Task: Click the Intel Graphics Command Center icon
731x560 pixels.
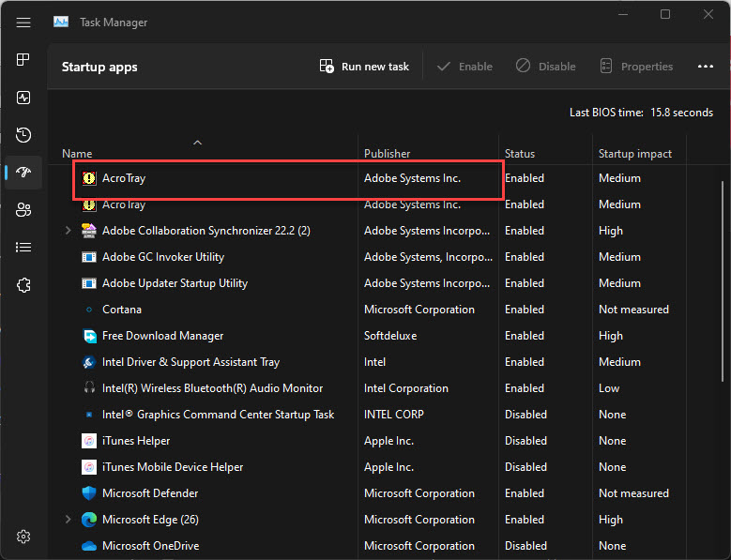Action: [x=89, y=415]
